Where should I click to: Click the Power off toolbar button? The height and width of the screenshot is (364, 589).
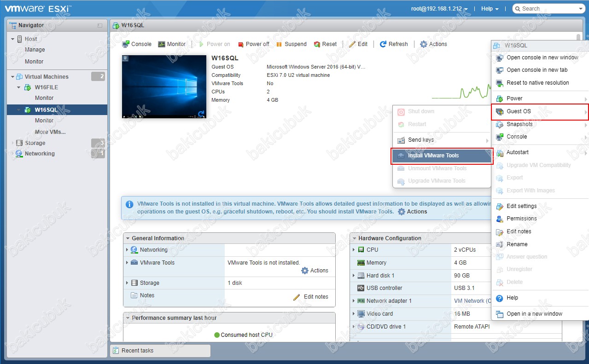pyautogui.click(x=254, y=44)
